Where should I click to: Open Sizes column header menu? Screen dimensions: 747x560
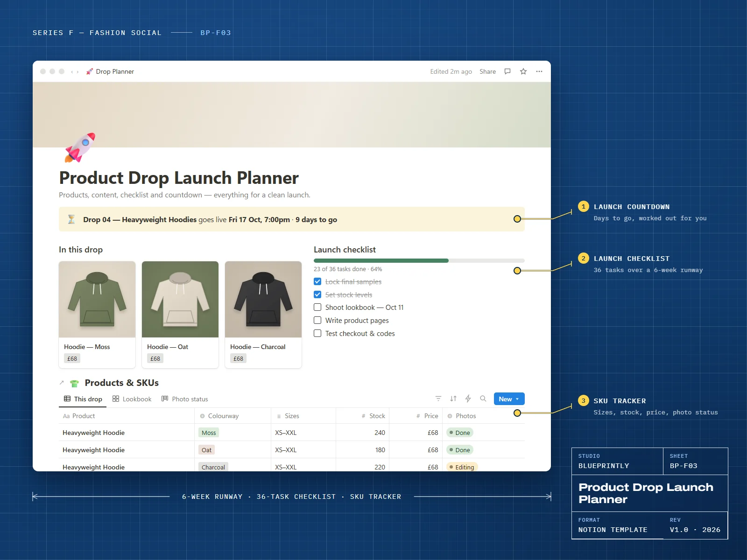pyautogui.click(x=303, y=416)
